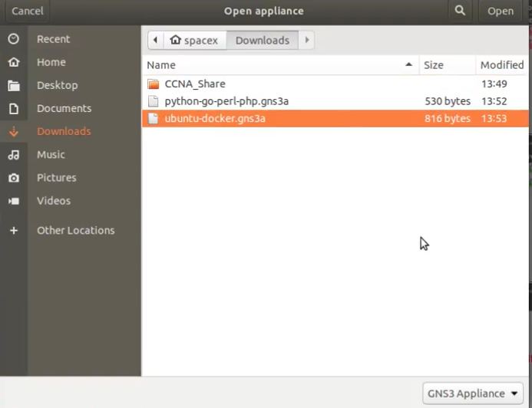Click the Recent clock icon
The image size is (532, 408).
click(x=14, y=39)
